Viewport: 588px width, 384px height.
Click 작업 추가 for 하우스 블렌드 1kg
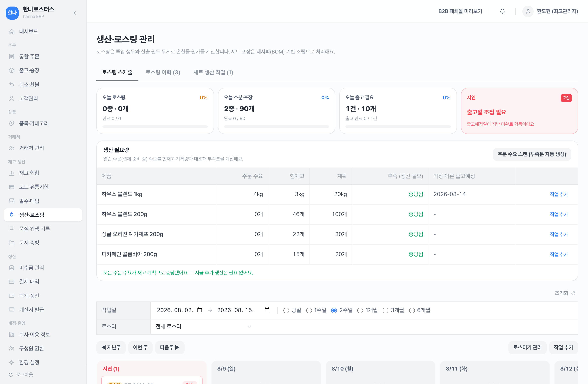click(559, 194)
